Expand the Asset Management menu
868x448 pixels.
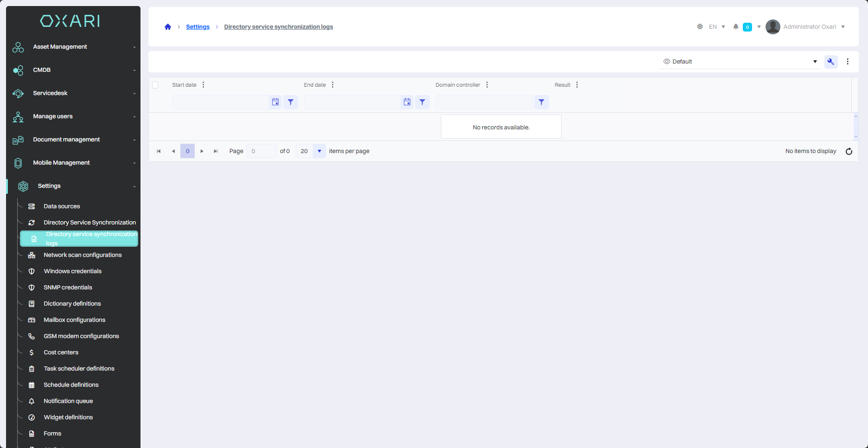[x=74, y=47]
